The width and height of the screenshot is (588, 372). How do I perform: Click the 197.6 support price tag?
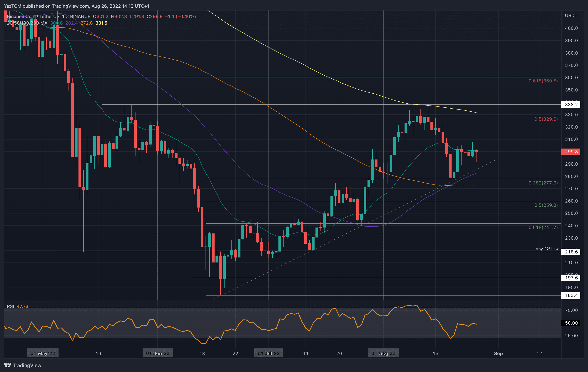pos(571,278)
